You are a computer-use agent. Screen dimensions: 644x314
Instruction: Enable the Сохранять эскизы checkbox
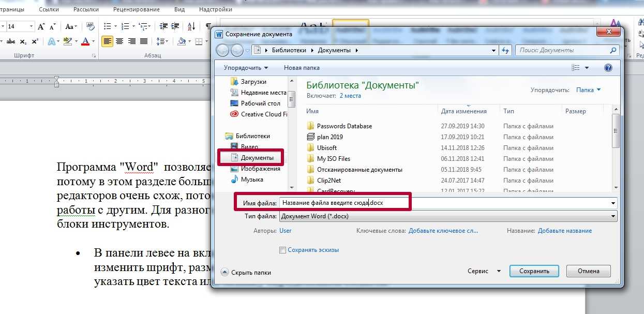282,250
